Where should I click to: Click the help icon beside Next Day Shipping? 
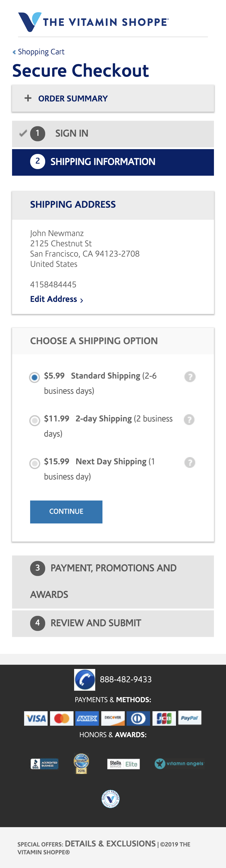click(190, 462)
